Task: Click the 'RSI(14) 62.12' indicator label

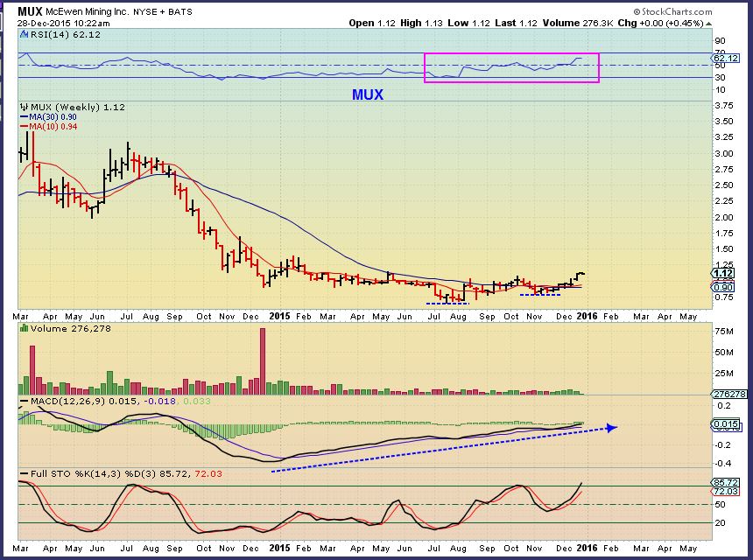Action: 66,34
